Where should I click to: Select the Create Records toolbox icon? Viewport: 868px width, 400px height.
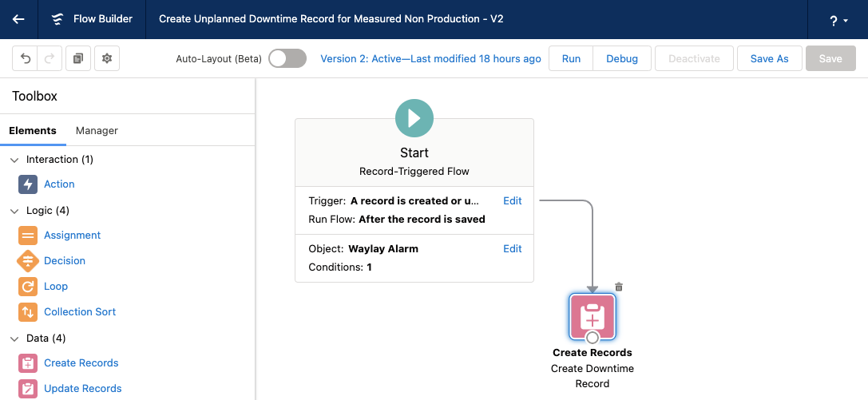[x=28, y=363]
